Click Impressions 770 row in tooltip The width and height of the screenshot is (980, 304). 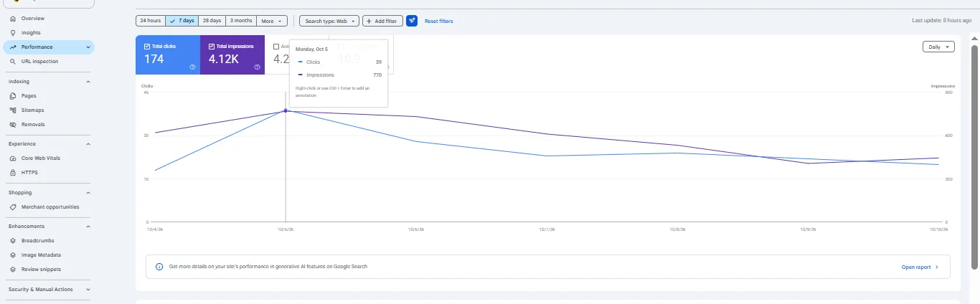[x=339, y=75]
